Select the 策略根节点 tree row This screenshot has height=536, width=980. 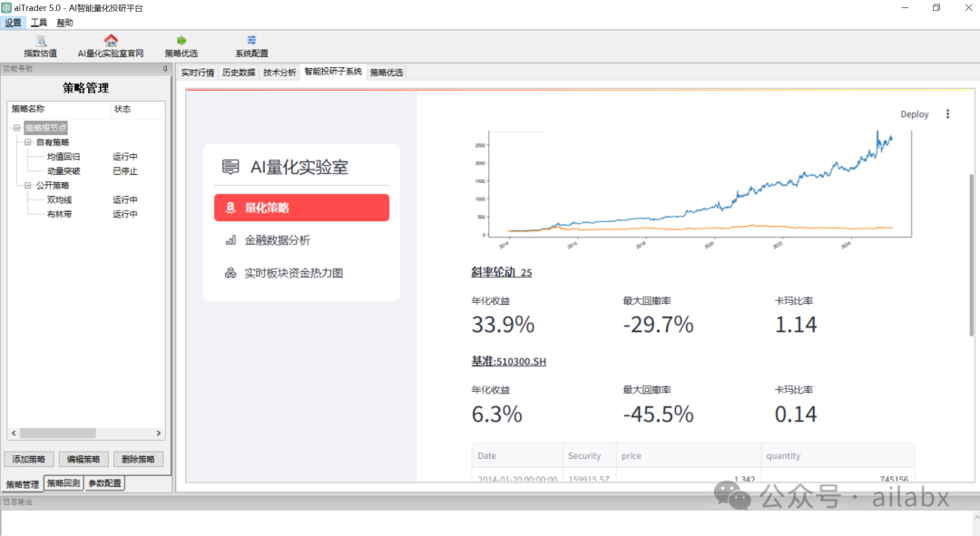pos(45,128)
